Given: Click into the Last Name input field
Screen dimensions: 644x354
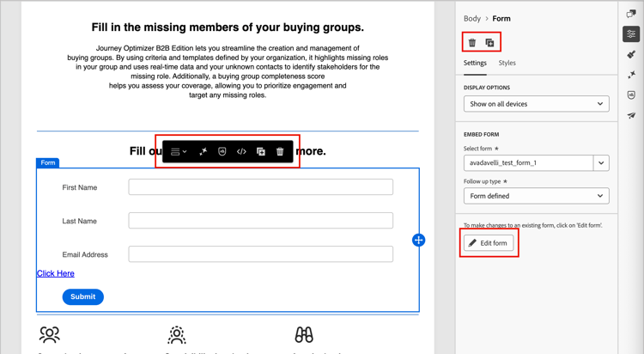Looking at the screenshot, I should coord(261,220).
